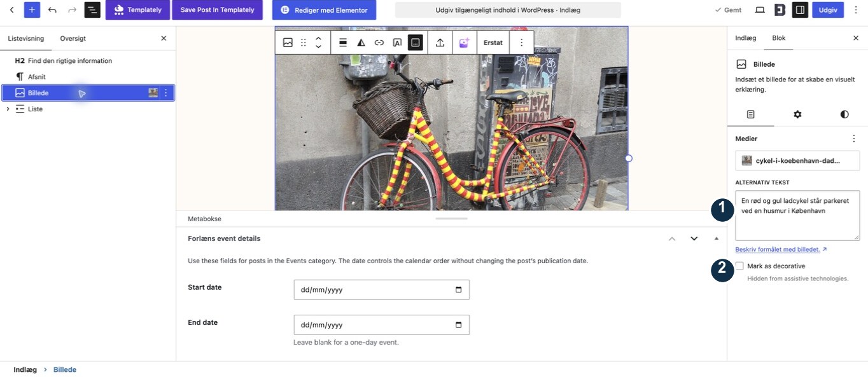The height and width of the screenshot is (377, 868).
Task: Toggle the settings sidebar panel icon
Action: [x=800, y=10]
